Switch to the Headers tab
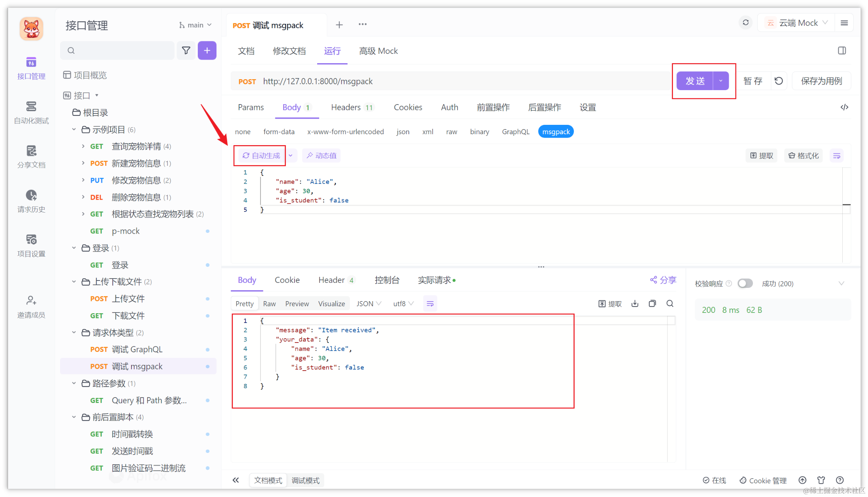The width and height of the screenshot is (868, 497). click(x=346, y=107)
